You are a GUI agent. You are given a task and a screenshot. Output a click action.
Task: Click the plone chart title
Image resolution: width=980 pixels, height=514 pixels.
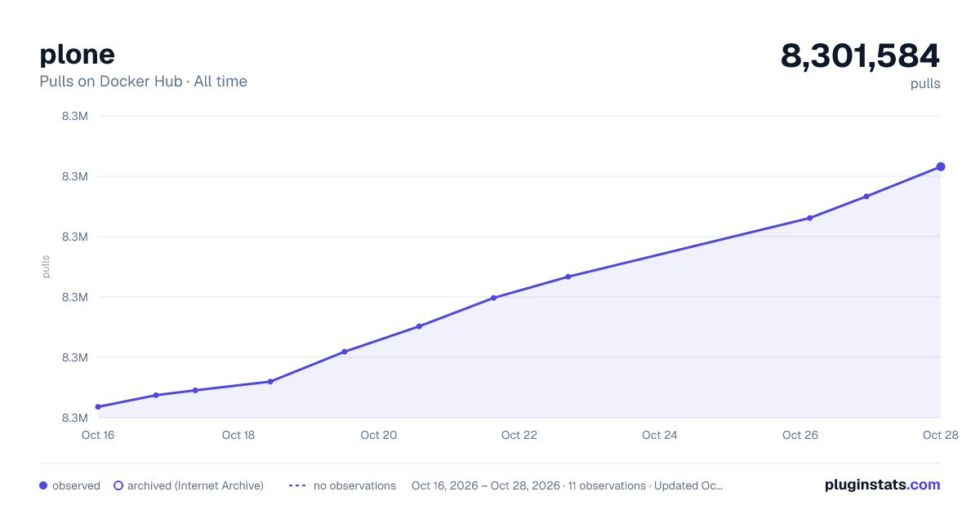(77, 54)
